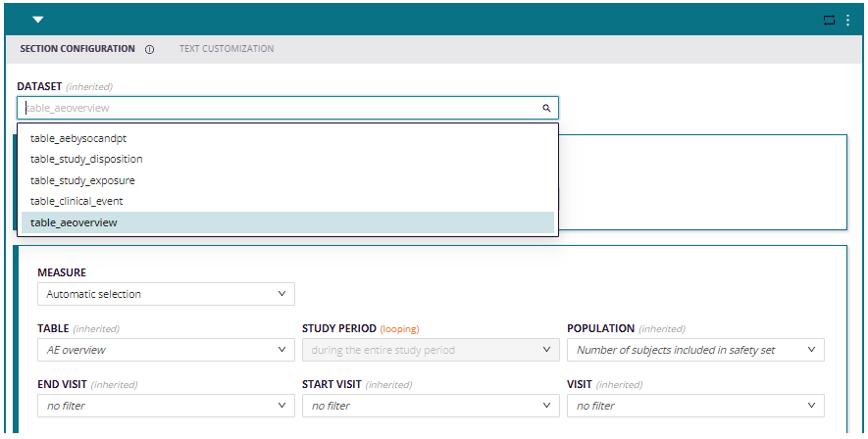Expand the Table dropdown showing AE overview

point(166,350)
